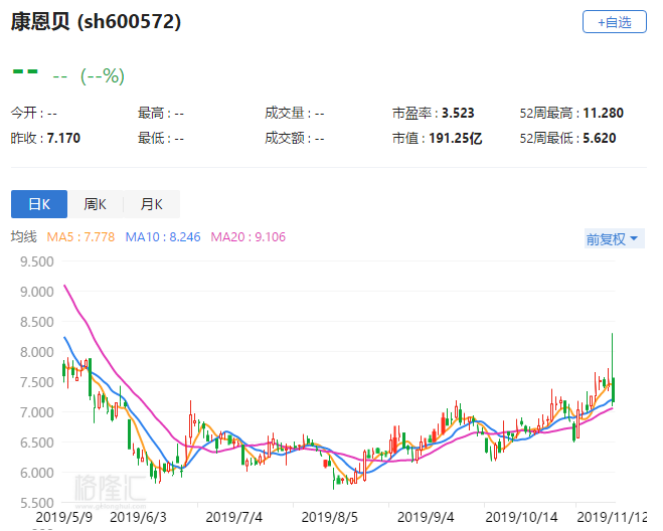Viewport: 663px width, 531px height.
Task: Click the 2019/6/3 date axis label
Action: click(138, 517)
